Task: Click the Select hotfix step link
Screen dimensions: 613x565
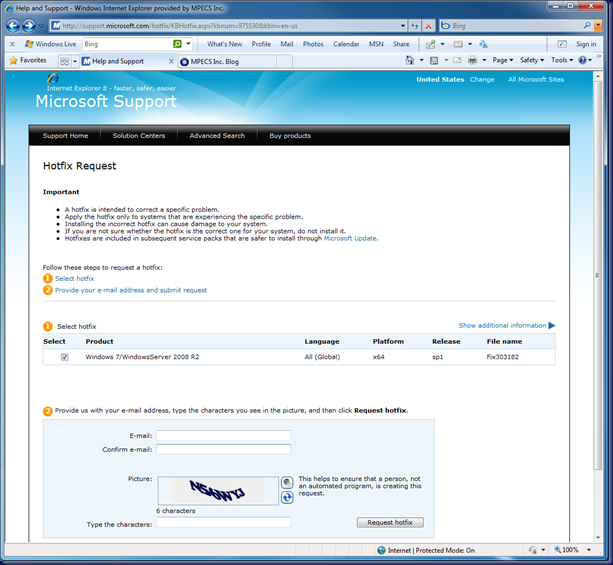Action: point(74,278)
